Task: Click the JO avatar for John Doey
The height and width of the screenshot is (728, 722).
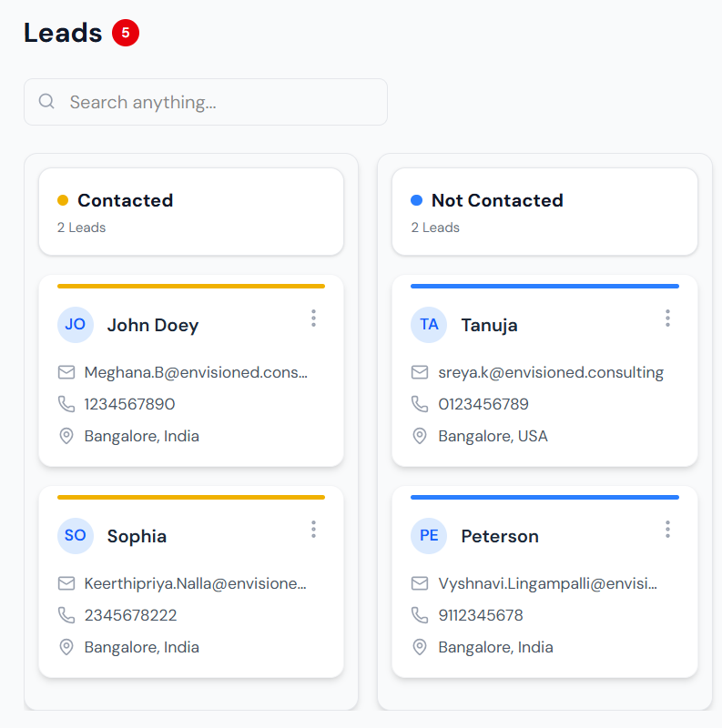Action: [x=76, y=325]
